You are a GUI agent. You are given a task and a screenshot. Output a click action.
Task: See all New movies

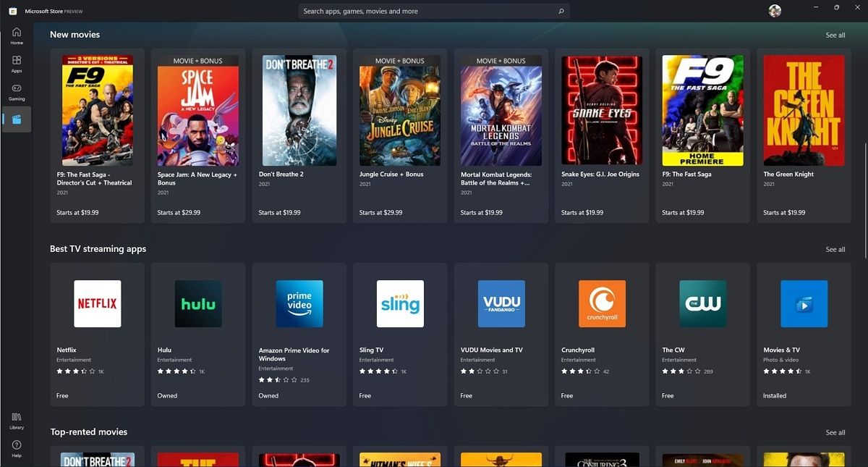(835, 35)
